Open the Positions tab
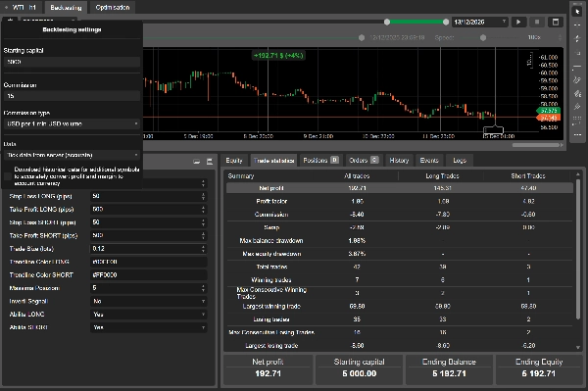The height and width of the screenshot is (391, 588). coord(321,161)
